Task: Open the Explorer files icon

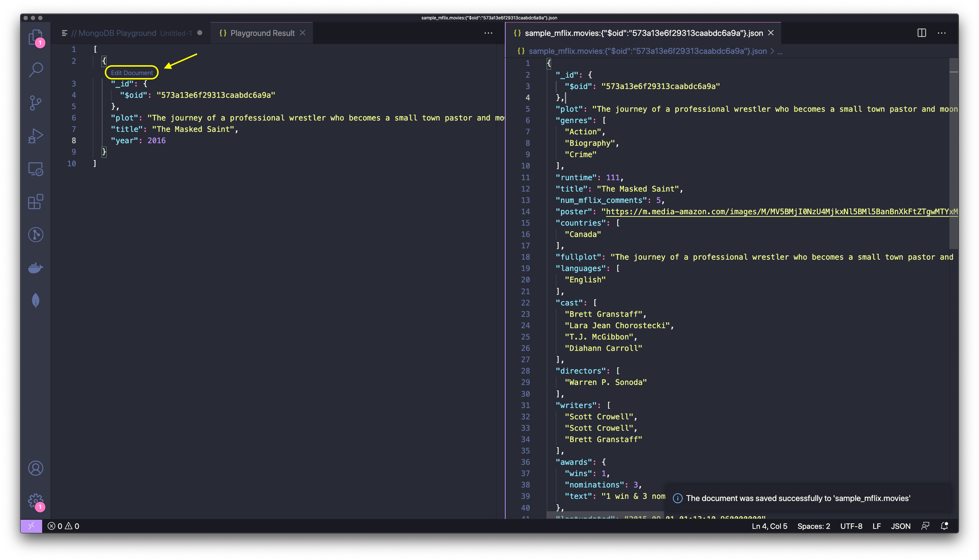Action: [x=36, y=37]
